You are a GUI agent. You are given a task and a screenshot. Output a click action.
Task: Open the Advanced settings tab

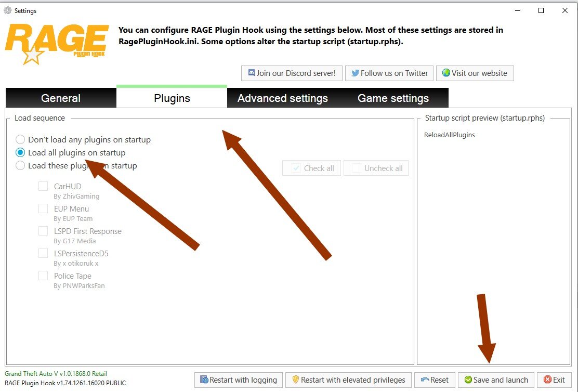282,98
